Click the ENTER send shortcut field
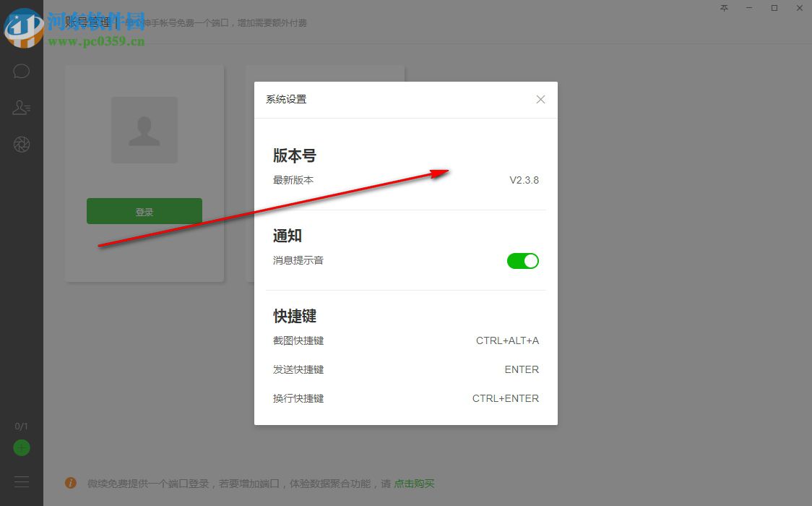The width and height of the screenshot is (812, 506). click(522, 369)
